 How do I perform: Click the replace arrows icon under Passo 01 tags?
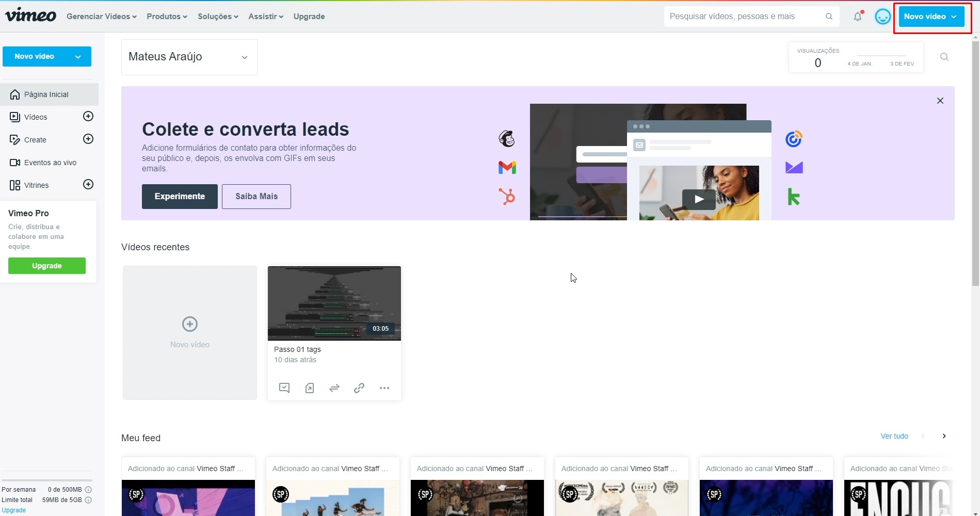coord(334,388)
